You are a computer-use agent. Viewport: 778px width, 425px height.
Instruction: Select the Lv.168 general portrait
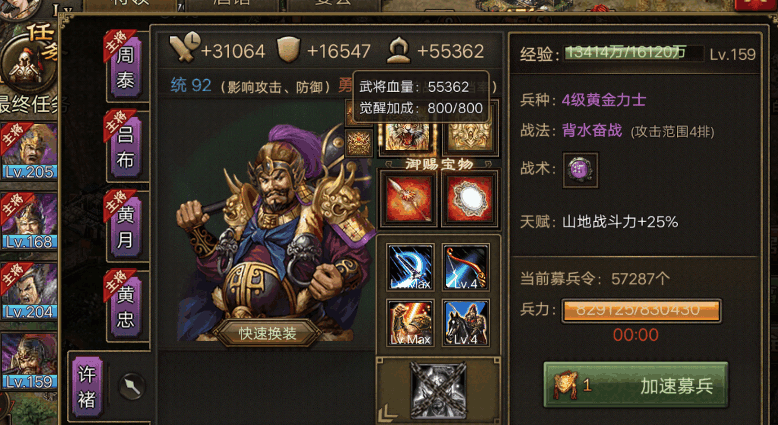(29, 221)
